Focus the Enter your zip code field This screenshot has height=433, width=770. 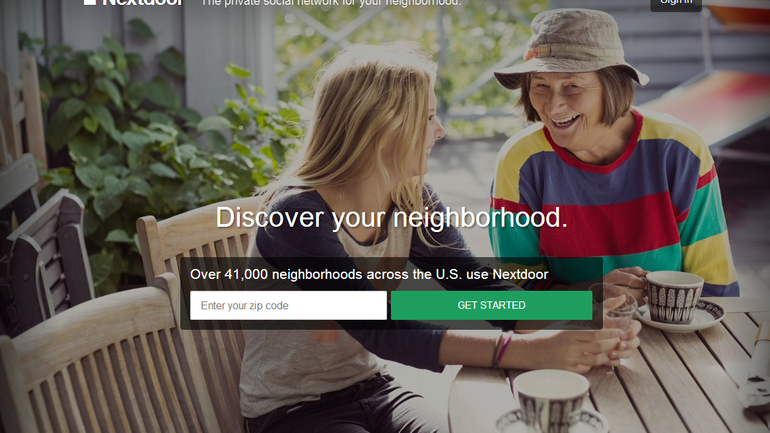coord(288,305)
